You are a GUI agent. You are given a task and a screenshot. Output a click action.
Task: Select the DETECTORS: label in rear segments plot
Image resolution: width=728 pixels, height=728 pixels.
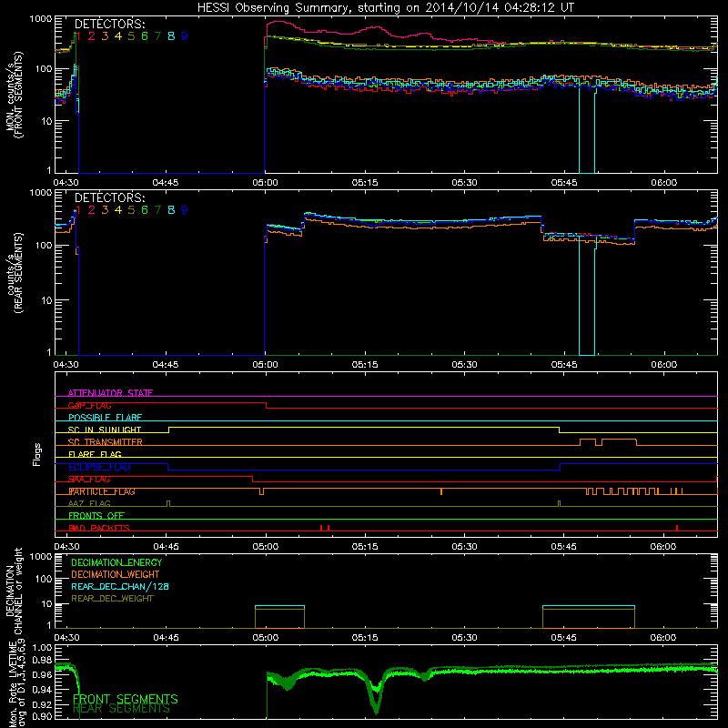109,197
